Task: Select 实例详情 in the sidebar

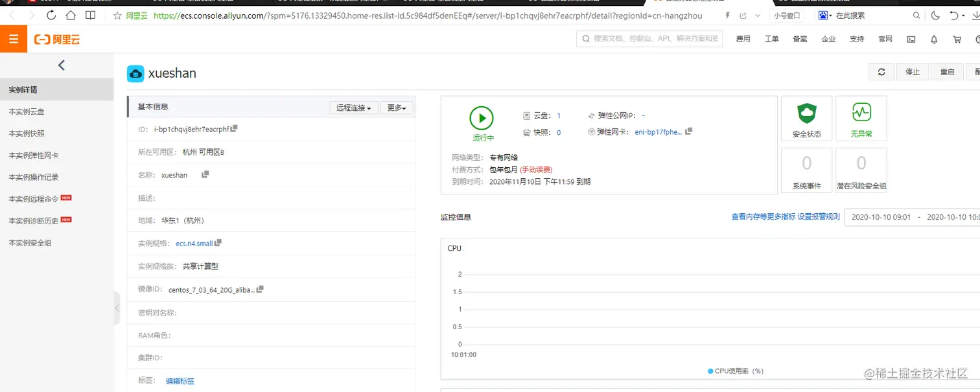Action: tap(57, 89)
